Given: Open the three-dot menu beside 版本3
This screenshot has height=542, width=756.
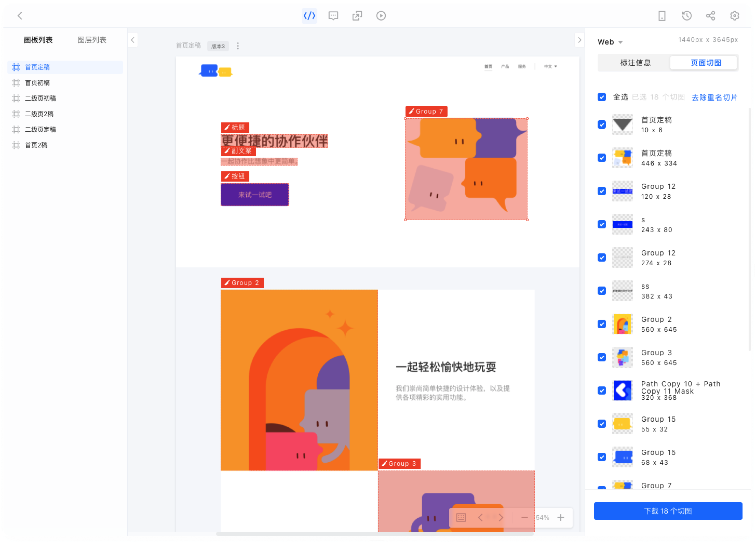Looking at the screenshot, I should coord(238,46).
